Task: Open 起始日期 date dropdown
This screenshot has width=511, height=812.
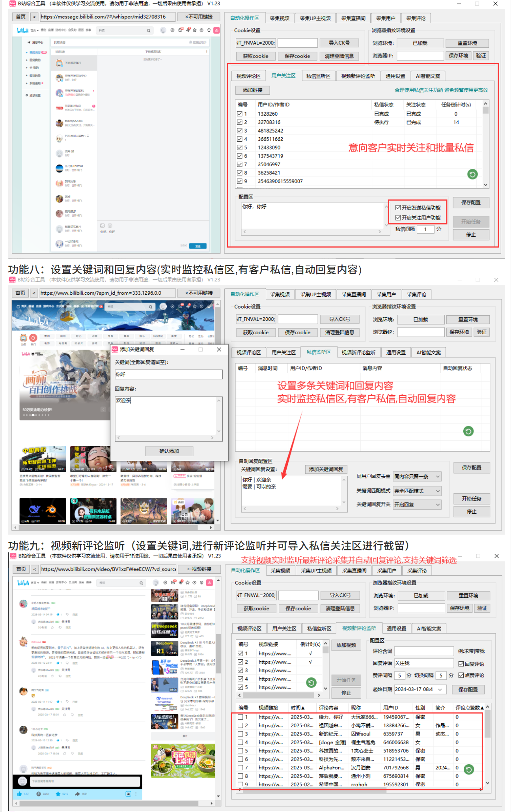Action: pos(440,689)
